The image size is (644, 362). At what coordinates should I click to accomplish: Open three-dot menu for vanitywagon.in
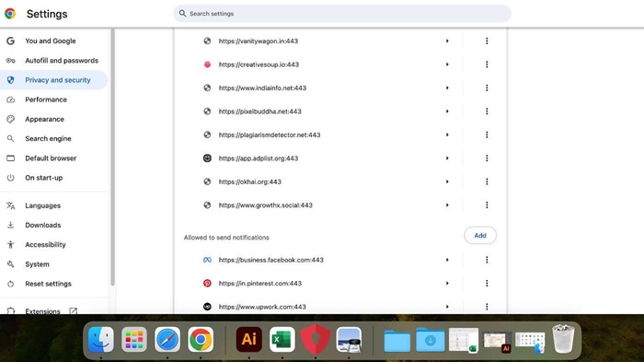click(x=487, y=41)
